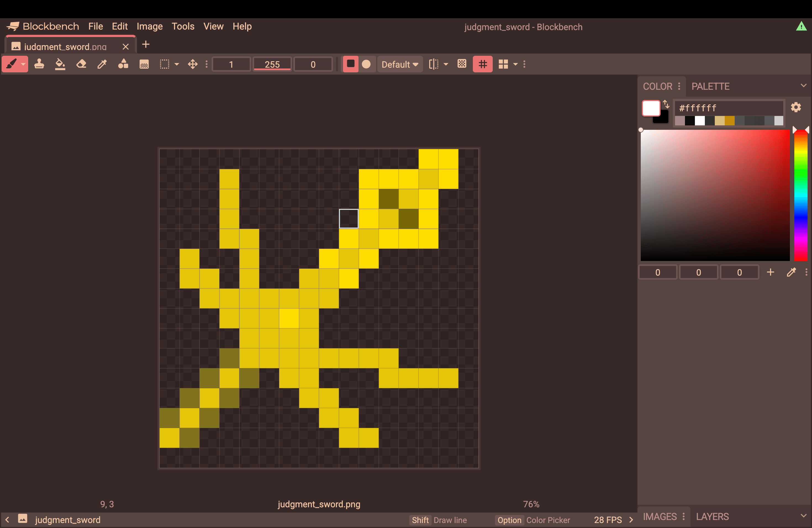Close the judgment_sword.png tab
This screenshot has height=528, width=812.
[126, 47]
